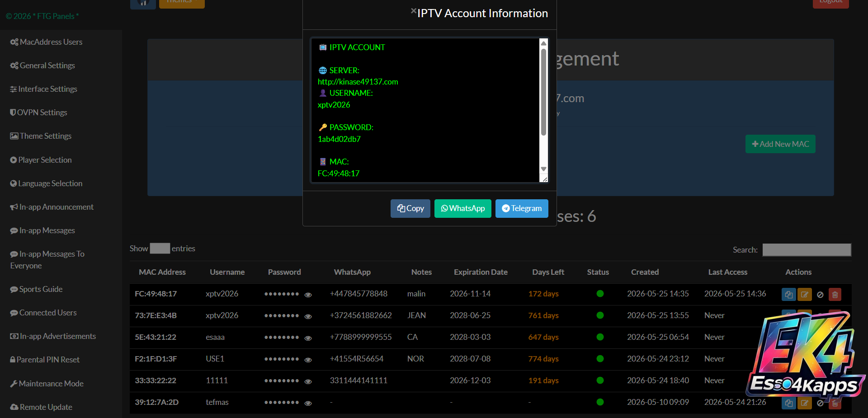The width and height of the screenshot is (868, 418).
Task: Show the USE1 user password
Action: [x=308, y=360]
